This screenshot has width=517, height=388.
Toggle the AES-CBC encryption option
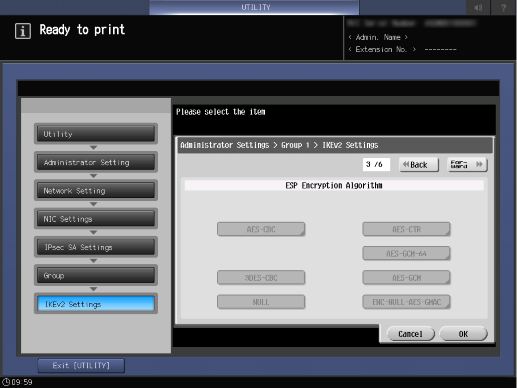pos(261,229)
